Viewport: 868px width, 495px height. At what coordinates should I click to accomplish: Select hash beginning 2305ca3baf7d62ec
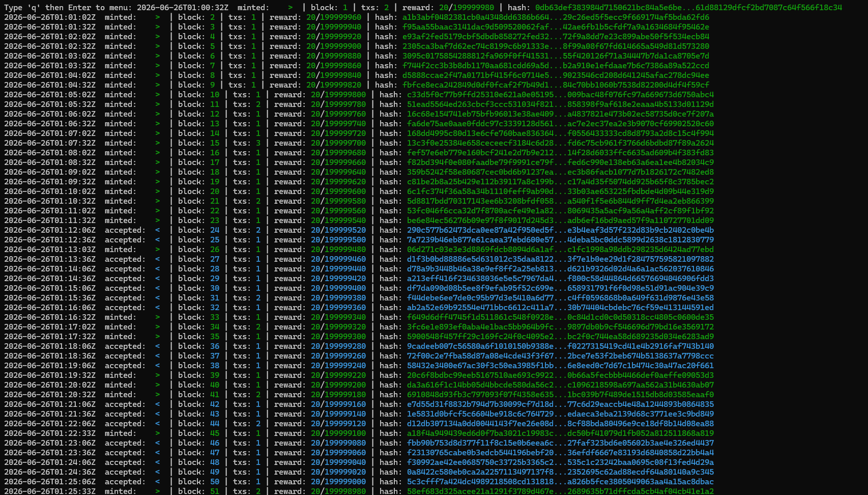tap(556, 46)
